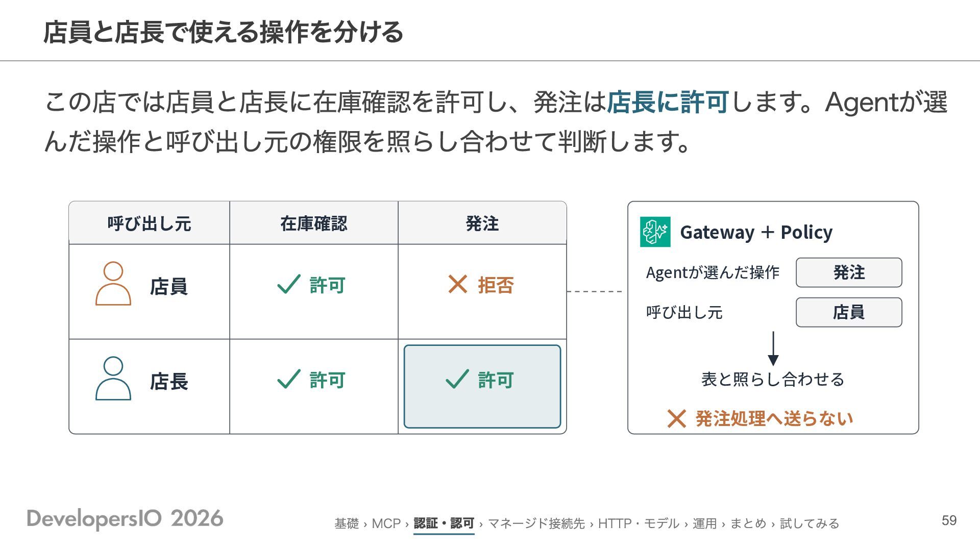This screenshot has height=551, width=980.
Task: Click the blue 店長 person icon
Action: 113,378
